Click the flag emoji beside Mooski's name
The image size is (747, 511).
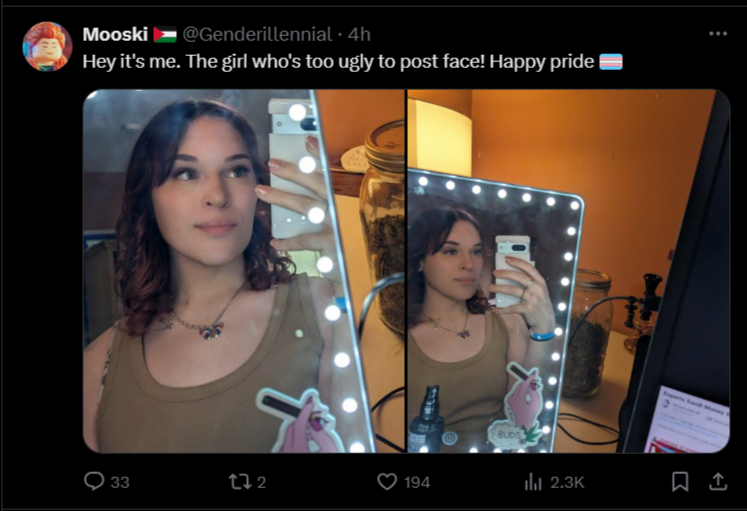tap(165, 35)
